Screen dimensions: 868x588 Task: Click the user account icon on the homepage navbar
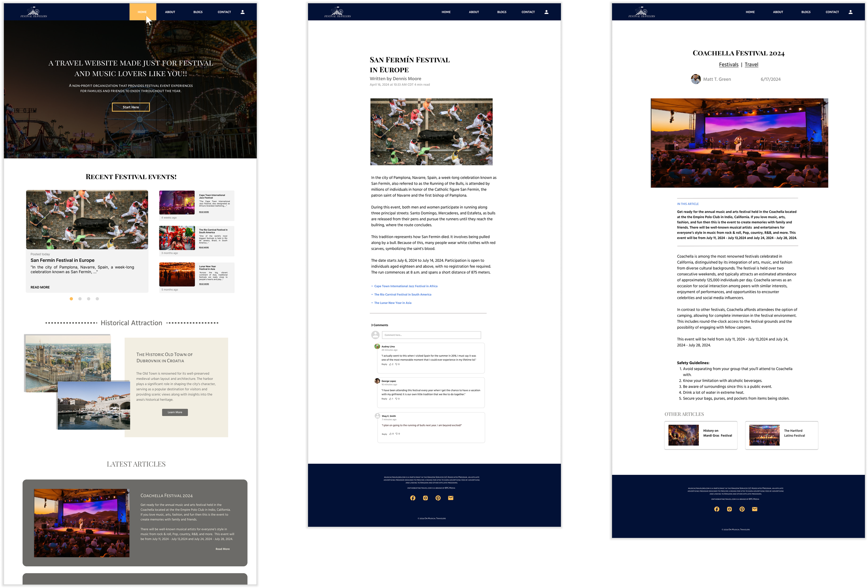click(242, 12)
